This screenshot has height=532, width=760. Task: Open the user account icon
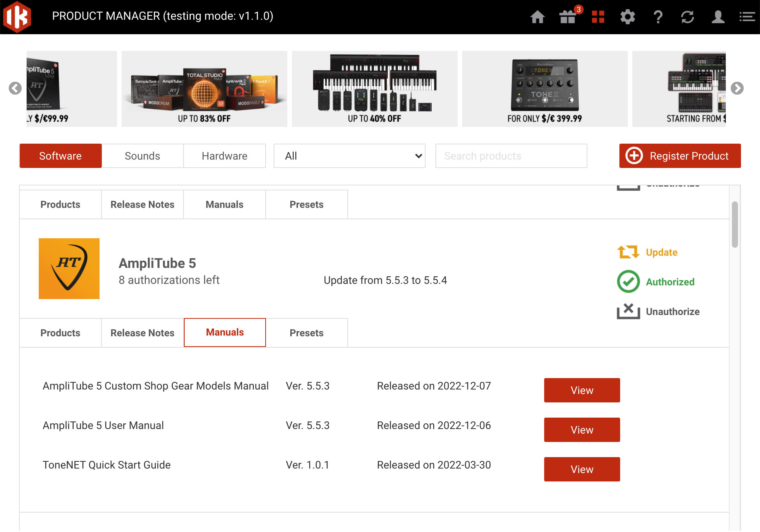[x=718, y=17]
